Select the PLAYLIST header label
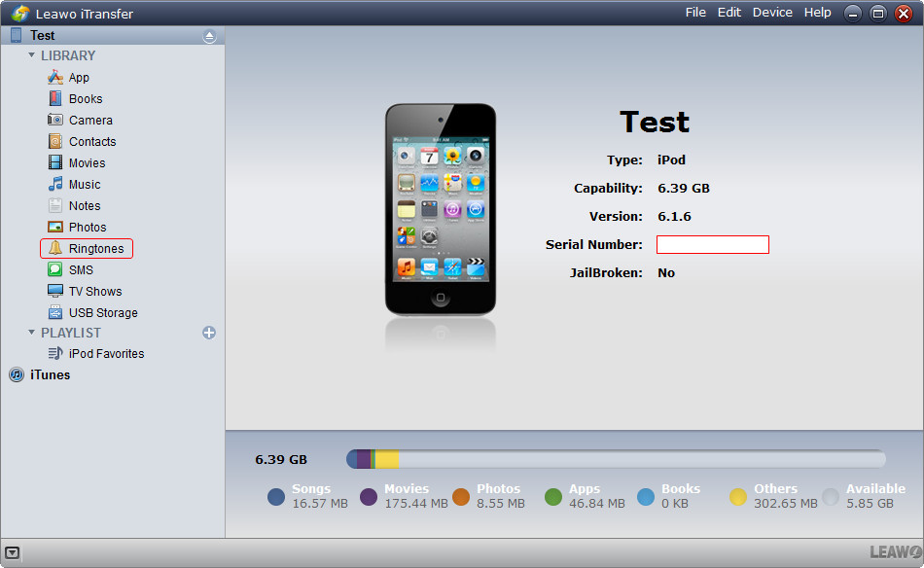 click(71, 333)
